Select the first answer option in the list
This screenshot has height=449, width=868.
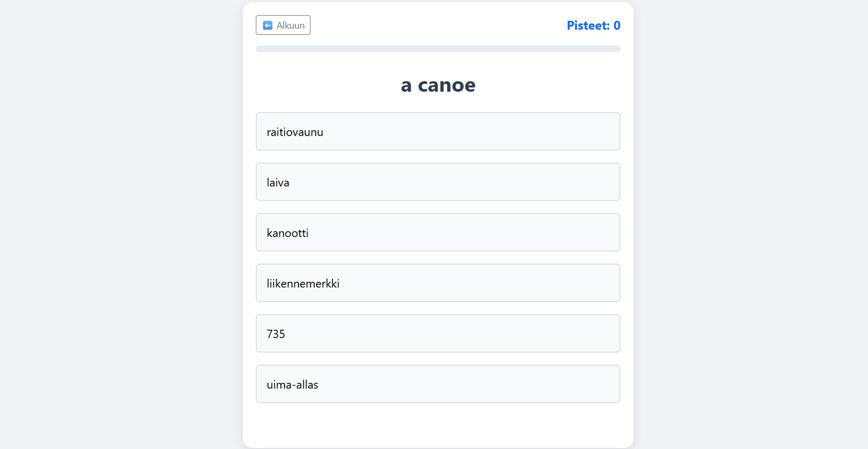tap(438, 131)
